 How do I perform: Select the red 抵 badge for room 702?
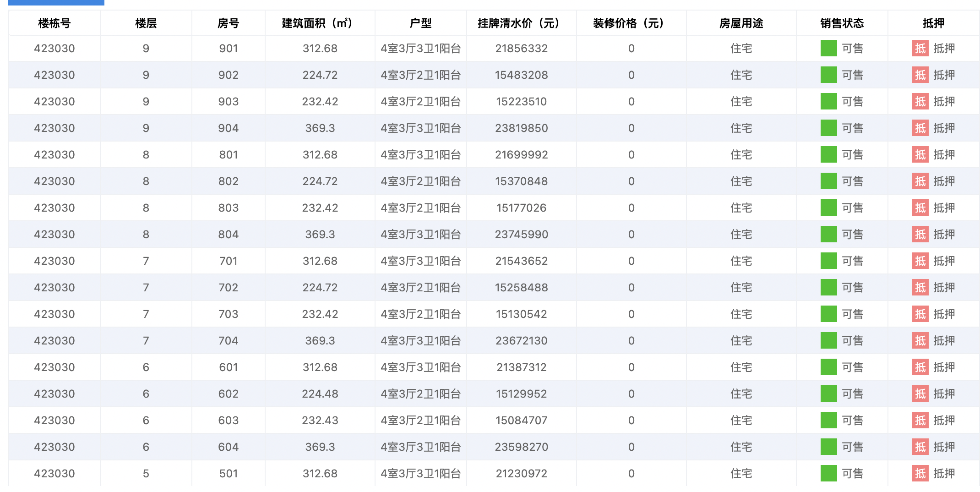(920, 288)
